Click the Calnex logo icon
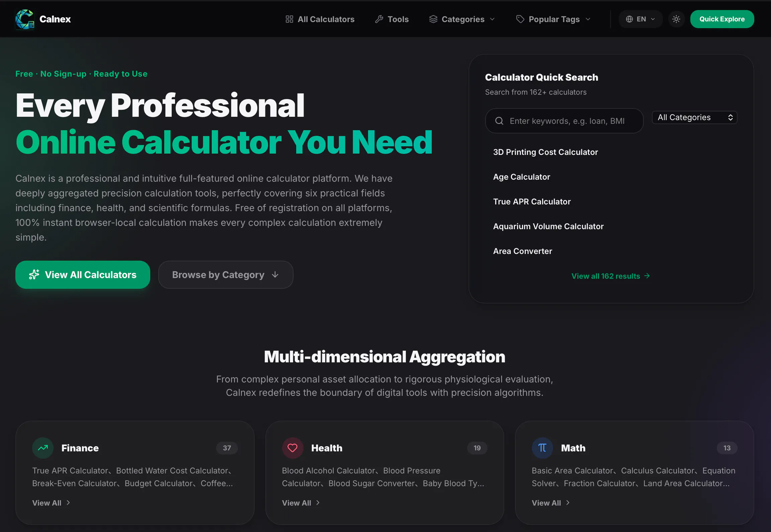Image resolution: width=771 pixels, height=532 pixels. [25, 19]
